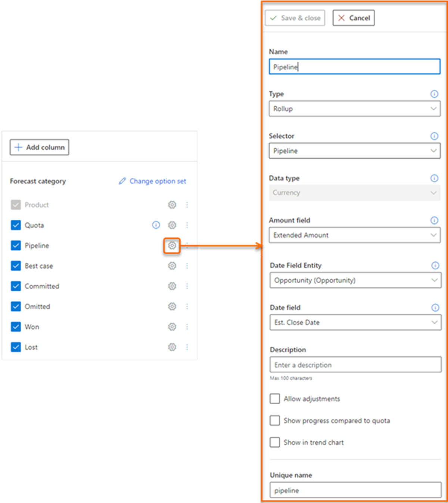Click the settings gear beside Best case
This screenshot has width=448, height=503.
[x=172, y=266]
